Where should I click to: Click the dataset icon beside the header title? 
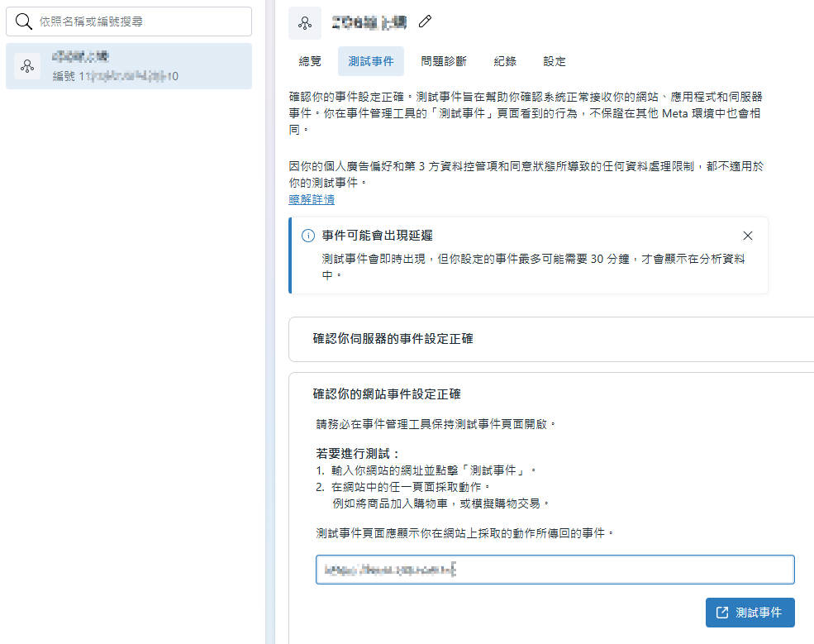pyautogui.click(x=305, y=23)
